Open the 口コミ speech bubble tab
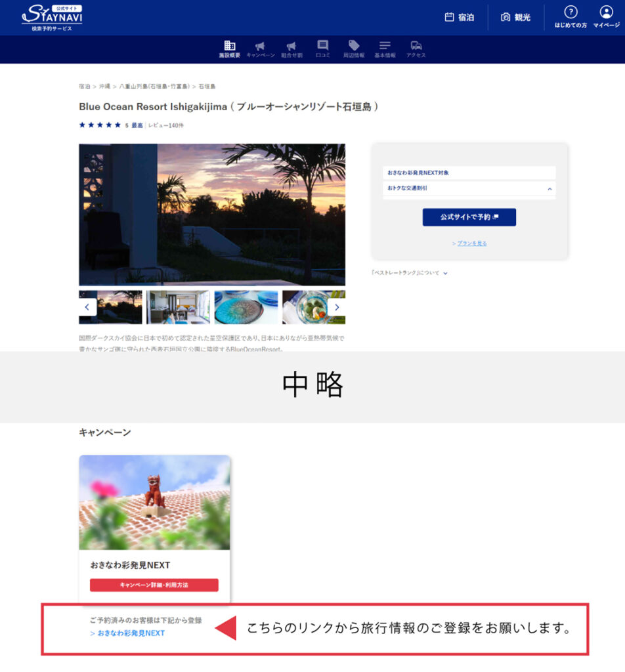Viewport: 625px width, 672px height. [x=323, y=49]
